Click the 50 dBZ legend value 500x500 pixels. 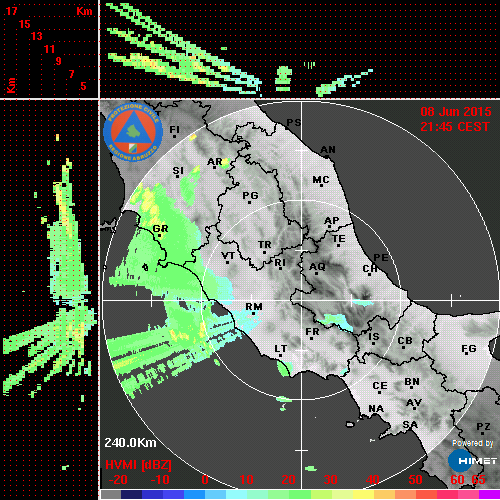pyautogui.click(x=415, y=480)
